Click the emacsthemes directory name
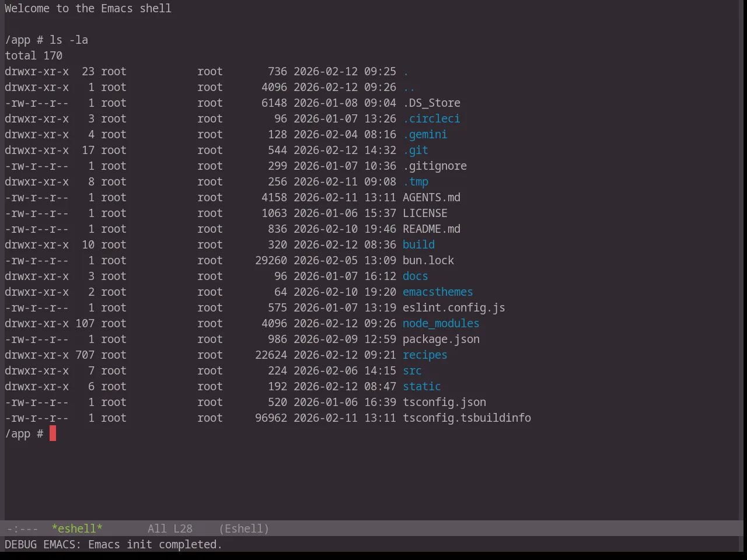Screen dimensions: 747x560 point(438,292)
